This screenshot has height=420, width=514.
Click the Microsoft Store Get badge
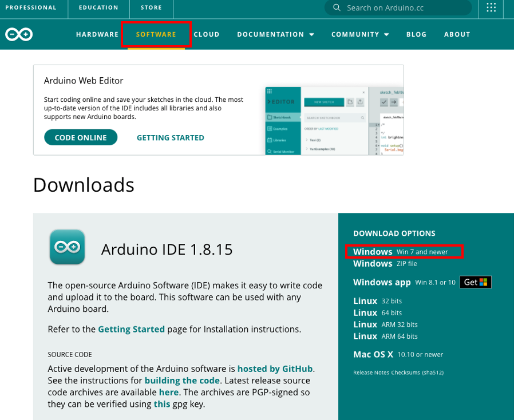click(475, 282)
